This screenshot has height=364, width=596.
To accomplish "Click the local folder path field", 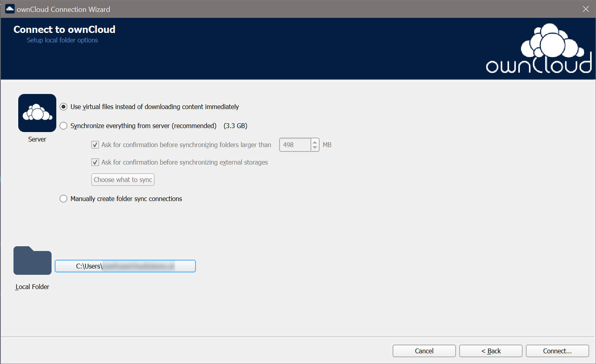I will [x=125, y=266].
